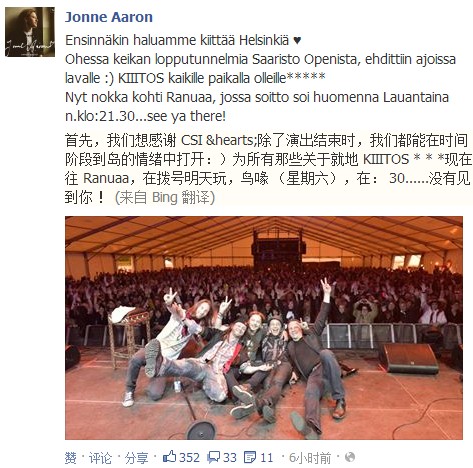Click the Chinese translated post text

(x=268, y=169)
